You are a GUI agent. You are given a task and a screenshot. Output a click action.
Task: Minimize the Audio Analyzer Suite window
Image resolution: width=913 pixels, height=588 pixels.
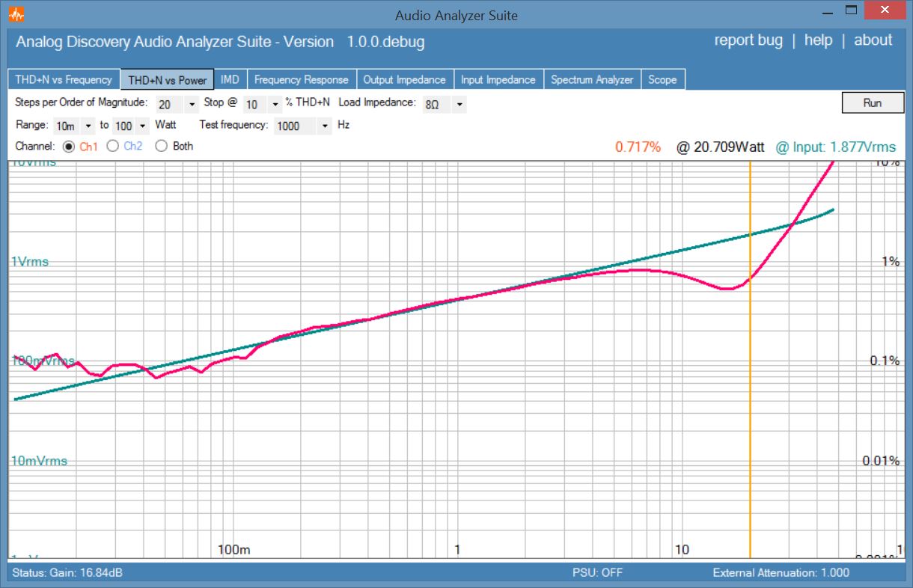(x=828, y=12)
